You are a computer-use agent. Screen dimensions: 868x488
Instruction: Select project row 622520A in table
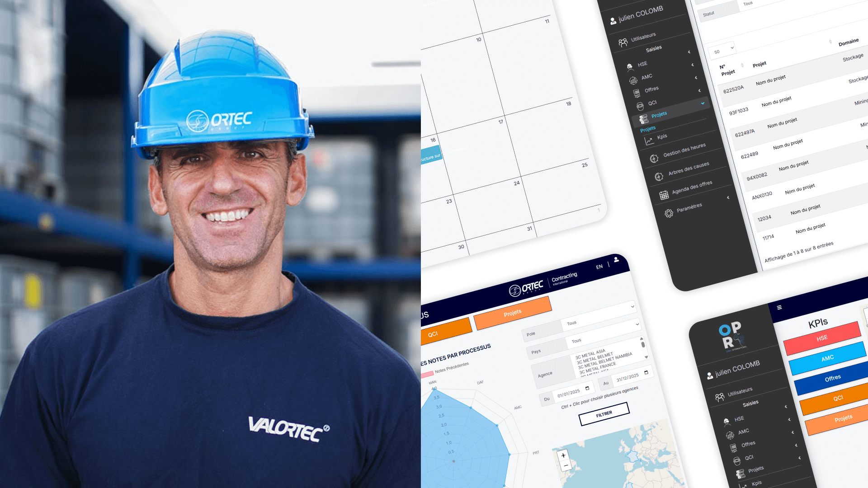pyautogui.click(x=733, y=89)
